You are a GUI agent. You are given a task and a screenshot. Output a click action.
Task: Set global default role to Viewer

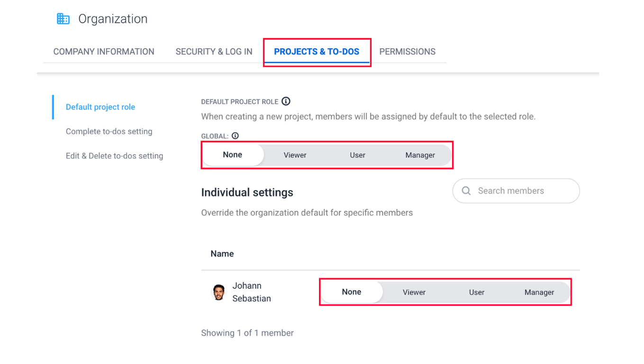[295, 155]
